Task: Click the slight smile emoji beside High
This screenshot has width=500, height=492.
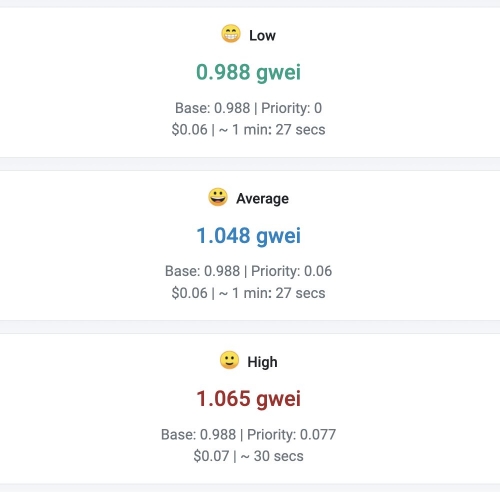Action: (x=229, y=360)
